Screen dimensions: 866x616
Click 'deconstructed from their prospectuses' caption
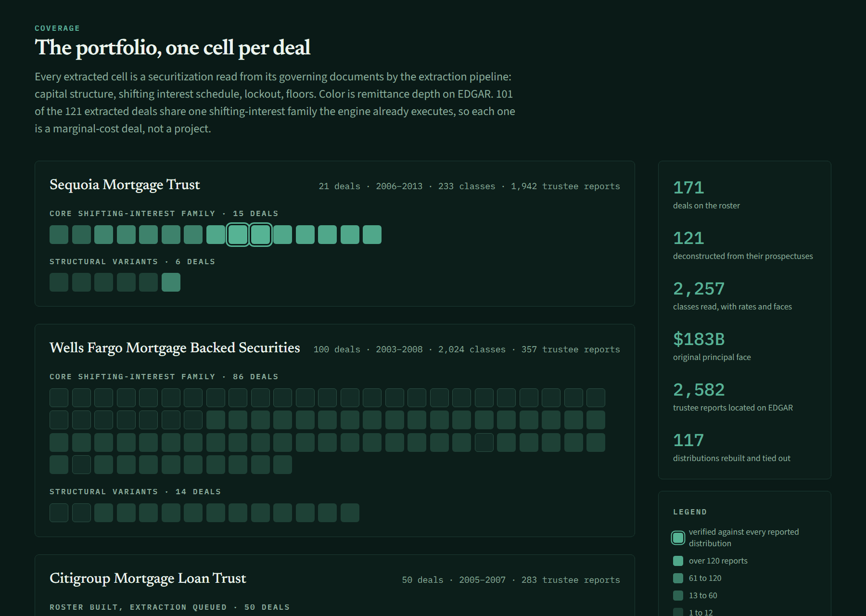pyautogui.click(x=743, y=256)
